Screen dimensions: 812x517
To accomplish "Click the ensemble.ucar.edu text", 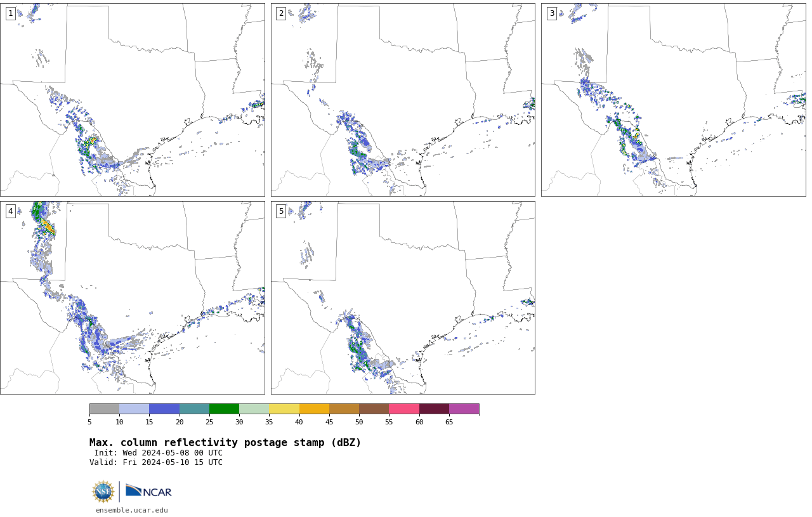I will point(132,510).
